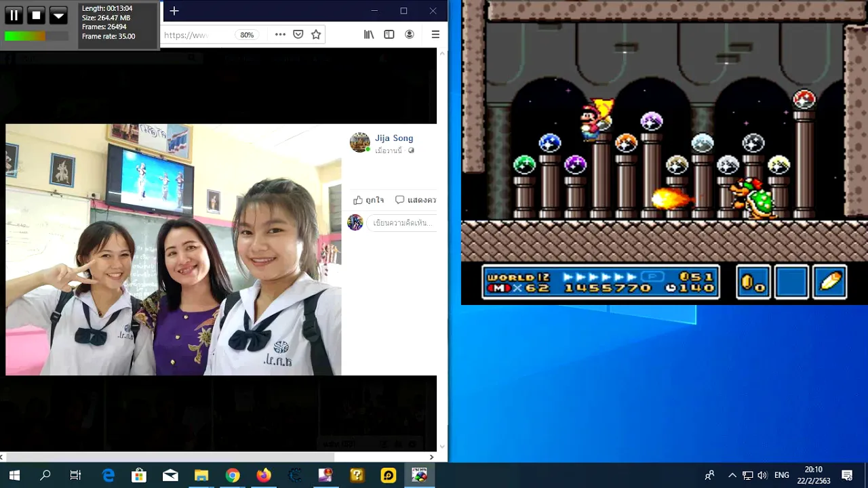The image size is (868, 488).
Task: Click the feather item box in the game HUD
Action: (830, 281)
